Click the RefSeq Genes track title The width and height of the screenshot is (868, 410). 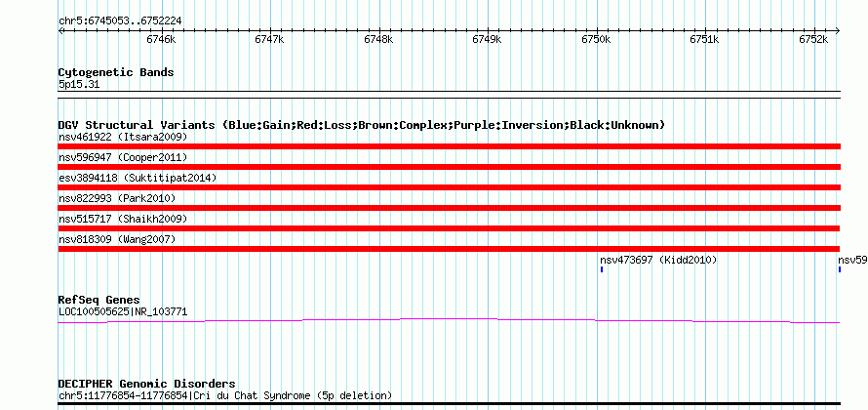pos(99,301)
